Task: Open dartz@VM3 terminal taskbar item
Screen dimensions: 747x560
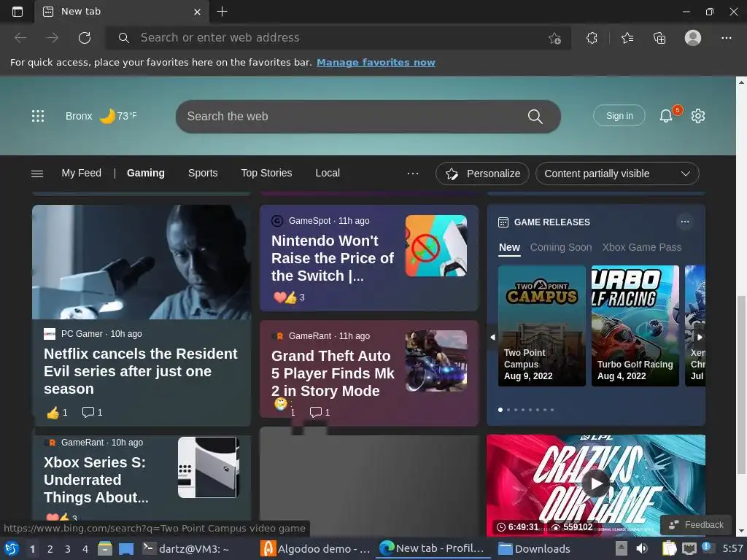Action: 186,549
